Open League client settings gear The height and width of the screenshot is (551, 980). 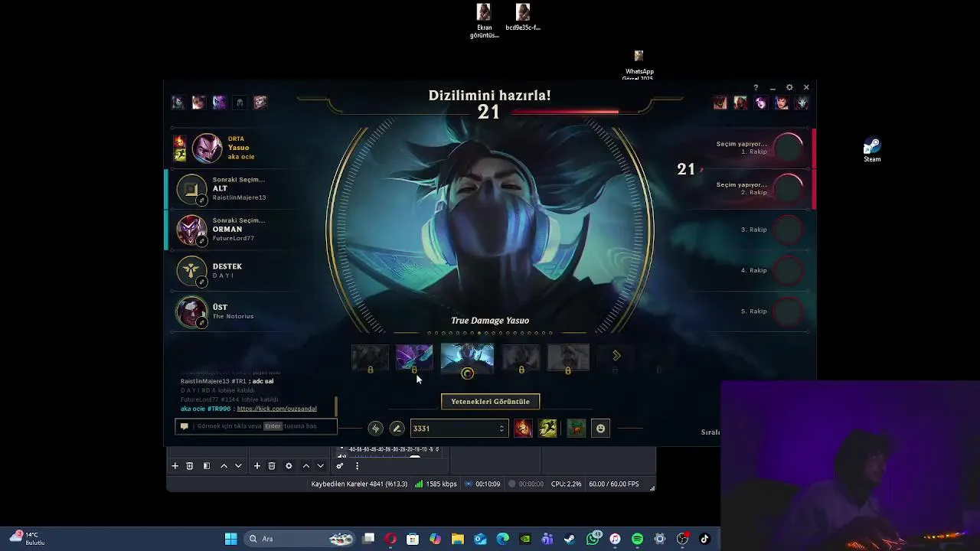pyautogui.click(x=789, y=88)
